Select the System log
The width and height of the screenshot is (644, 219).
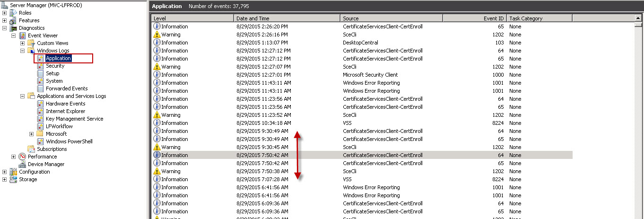pyautogui.click(x=54, y=81)
